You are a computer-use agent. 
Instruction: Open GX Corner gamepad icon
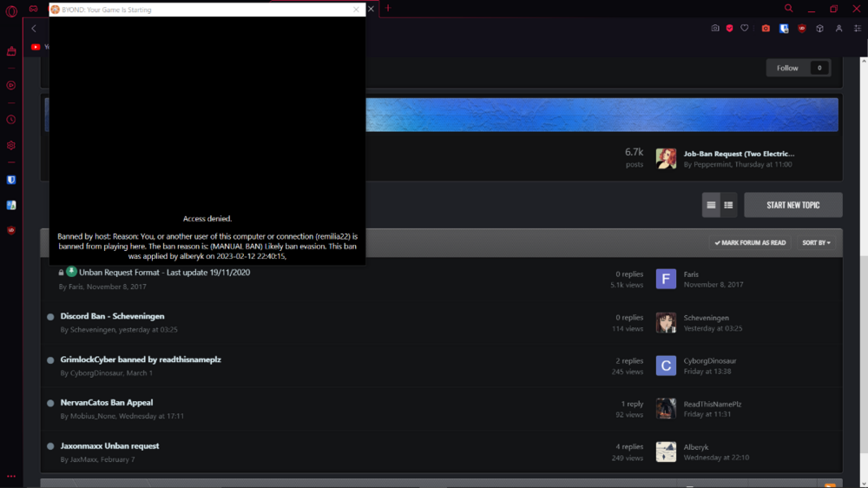click(x=33, y=9)
